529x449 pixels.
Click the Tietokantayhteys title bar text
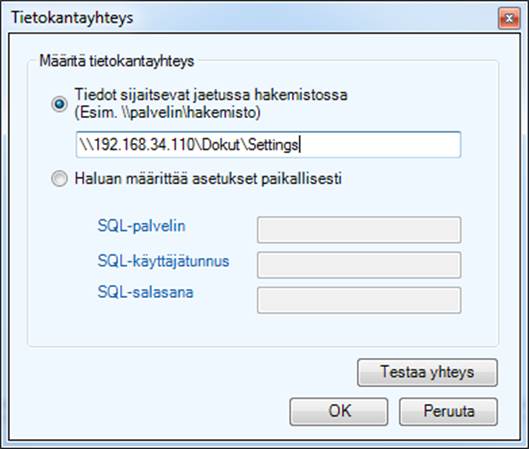[x=72, y=18]
